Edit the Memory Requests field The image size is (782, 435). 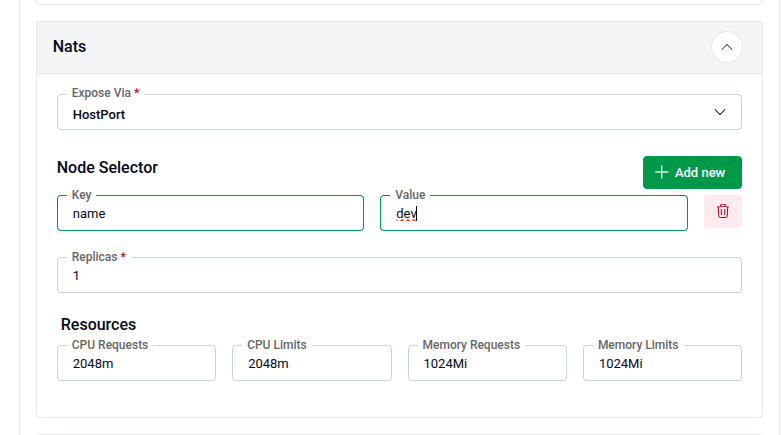(x=487, y=363)
